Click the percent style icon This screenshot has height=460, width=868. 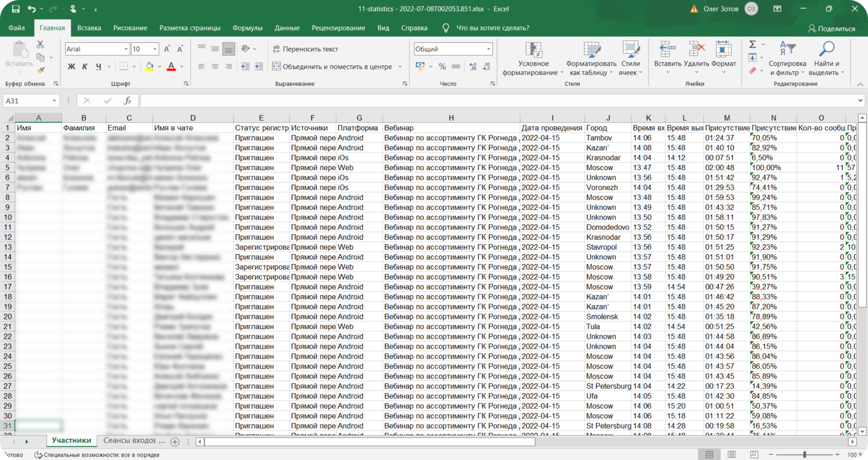pyautogui.click(x=442, y=67)
